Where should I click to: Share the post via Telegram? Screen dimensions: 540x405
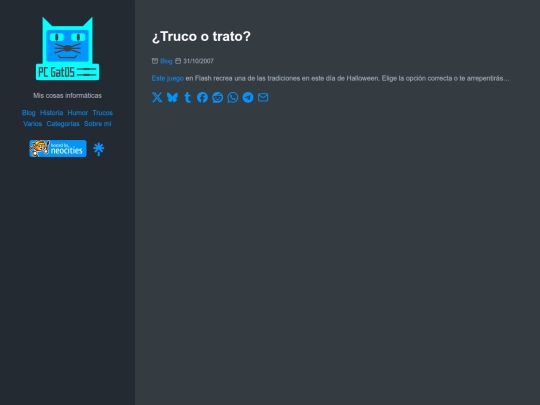point(248,97)
